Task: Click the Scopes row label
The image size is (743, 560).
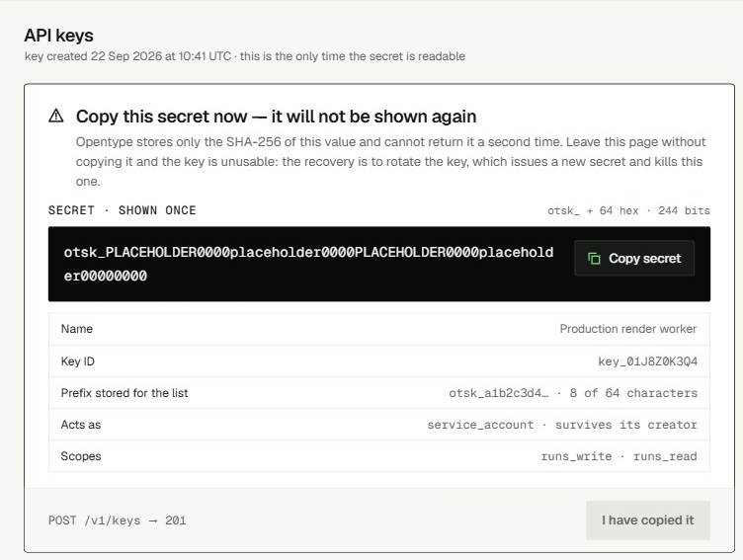Action: 81,456
